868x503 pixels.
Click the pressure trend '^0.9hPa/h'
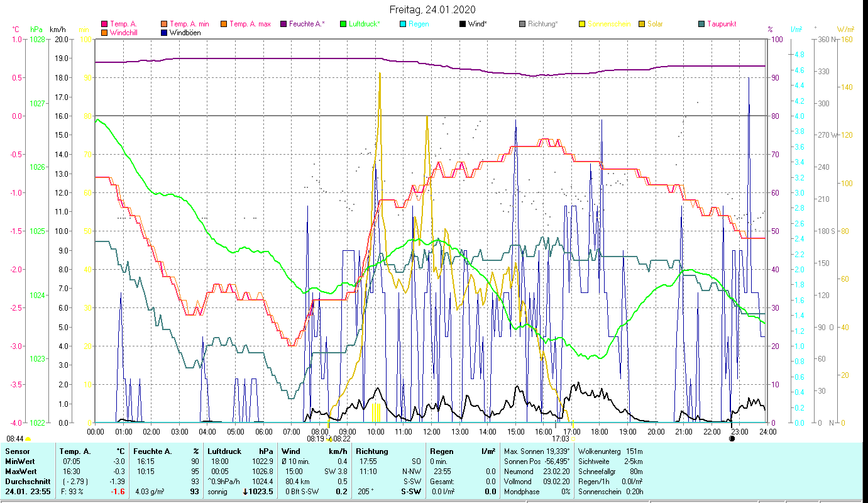pos(224,482)
